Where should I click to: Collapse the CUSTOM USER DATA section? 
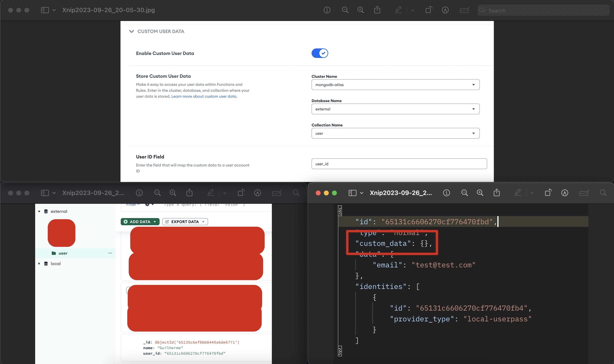132,31
